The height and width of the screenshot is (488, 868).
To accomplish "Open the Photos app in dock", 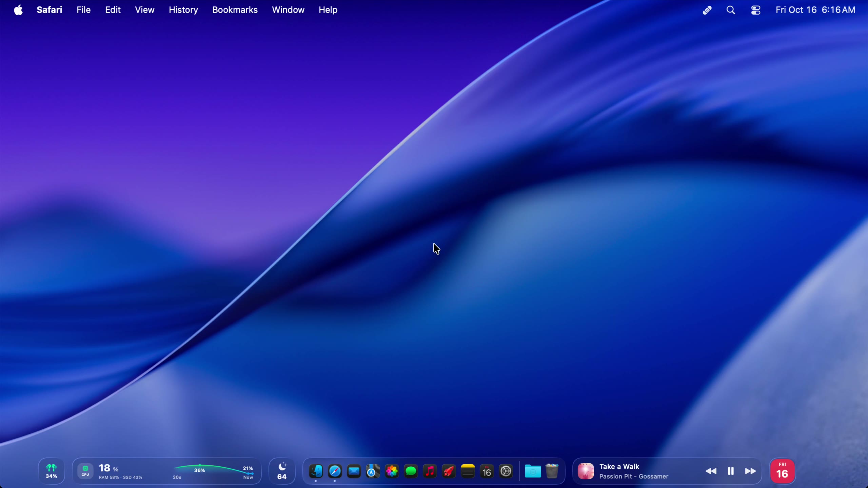I will click(392, 471).
